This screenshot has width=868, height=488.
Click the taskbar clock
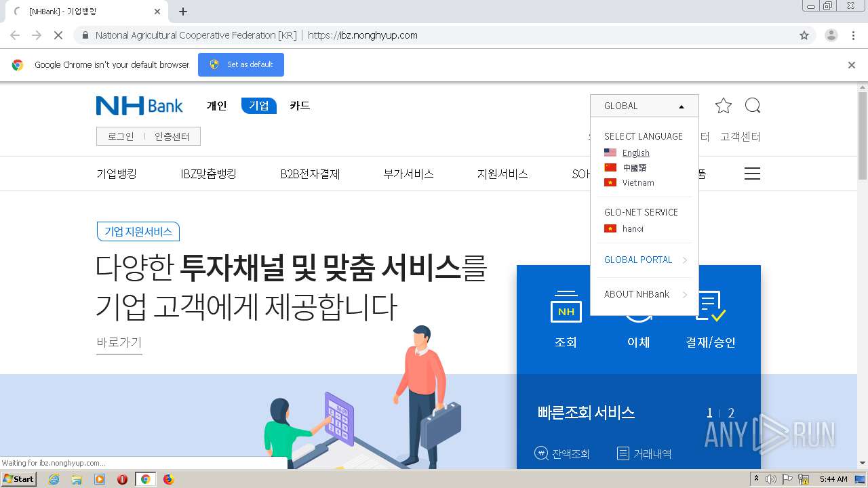pos(833,479)
